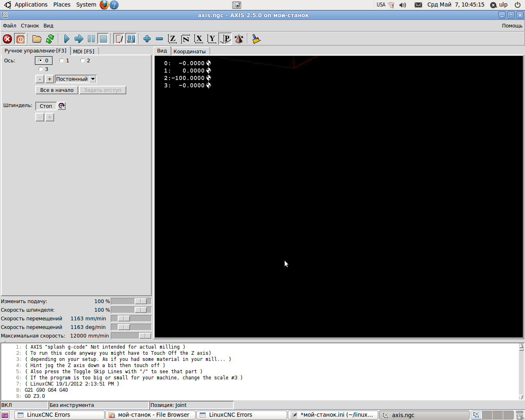The image size is (525, 420).
Task: Open the volume control in tray
Action: tap(403, 5)
